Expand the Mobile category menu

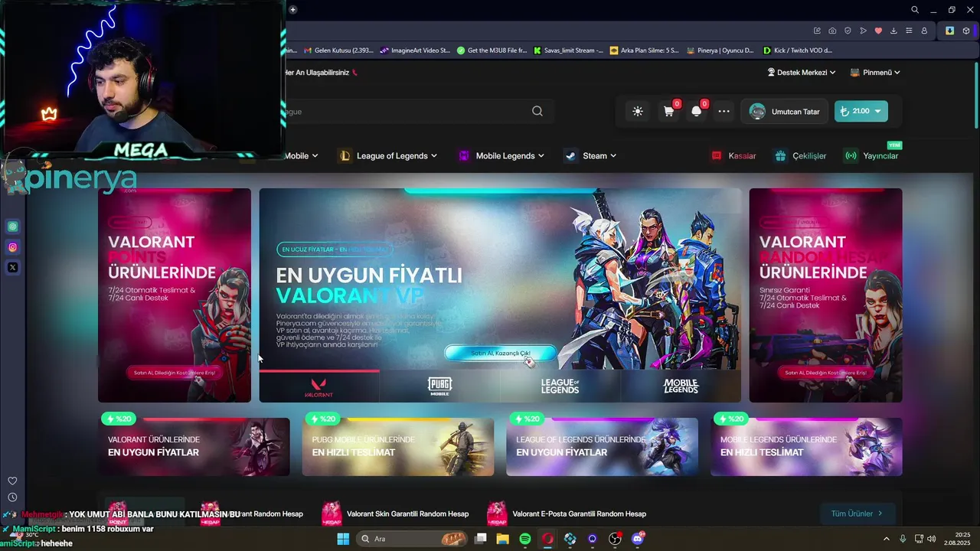(301, 156)
